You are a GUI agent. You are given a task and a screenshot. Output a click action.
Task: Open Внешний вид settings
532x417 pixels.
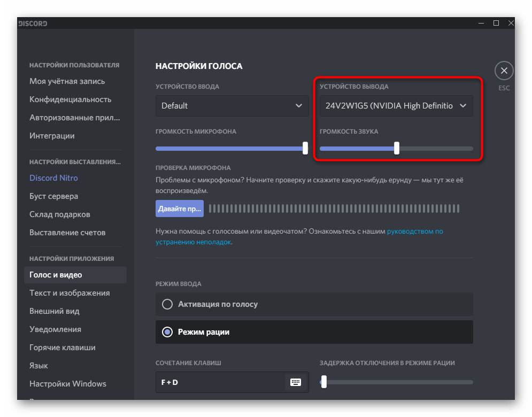(55, 311)
